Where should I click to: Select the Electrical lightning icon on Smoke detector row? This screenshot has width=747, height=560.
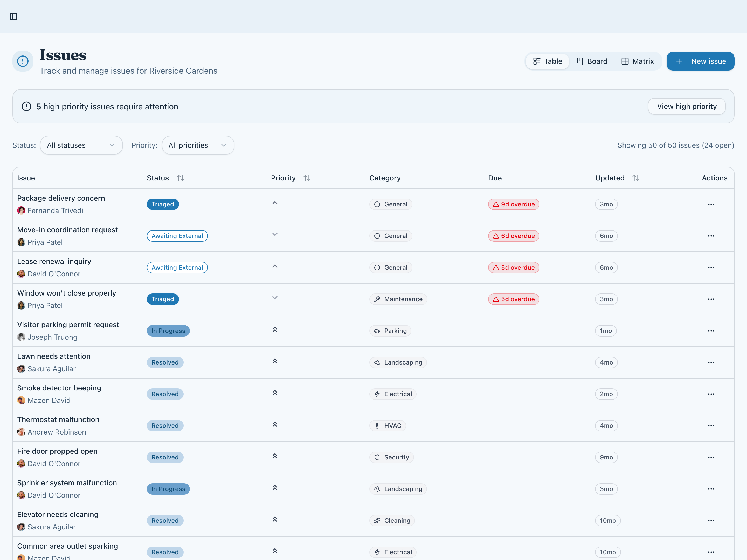click(377, 394)
